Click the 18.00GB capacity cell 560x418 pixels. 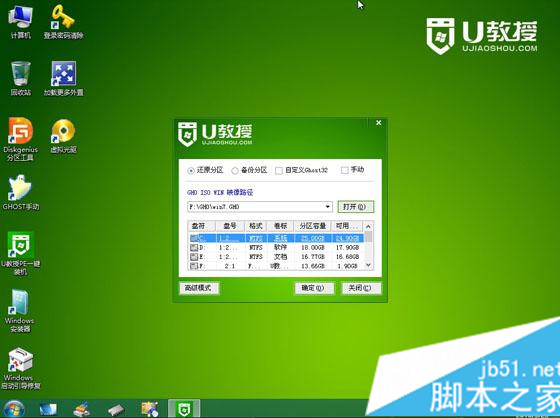click(312, 248)
